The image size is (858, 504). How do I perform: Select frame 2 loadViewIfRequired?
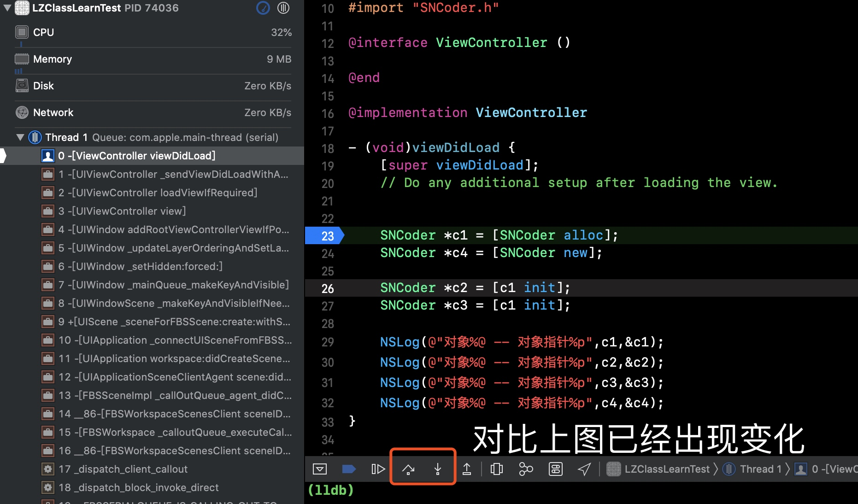pyautogui.click(x=152, y=193)
